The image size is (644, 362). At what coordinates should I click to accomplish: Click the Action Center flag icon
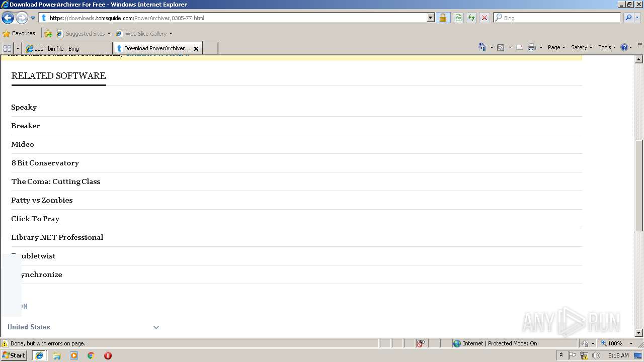pyautogui.click(x=573, y=355)
